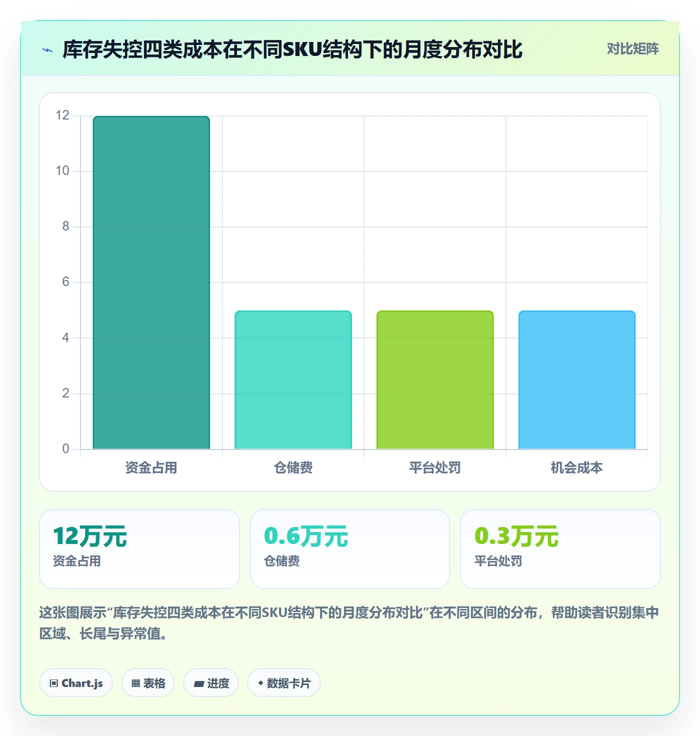Viewport: 700px width, 736px height.
Task: Click the y-axis value 4
Action: 65,338
